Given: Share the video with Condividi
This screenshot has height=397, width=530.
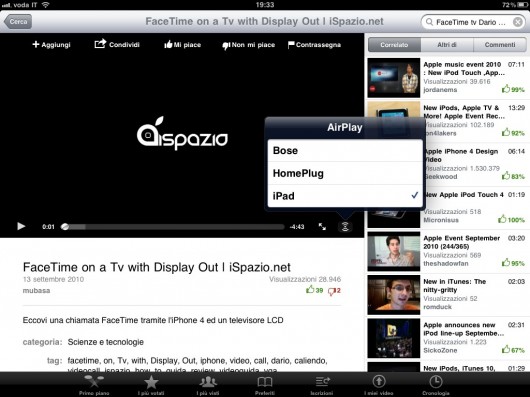Looking at the screenshot, I should click(117, 44).
